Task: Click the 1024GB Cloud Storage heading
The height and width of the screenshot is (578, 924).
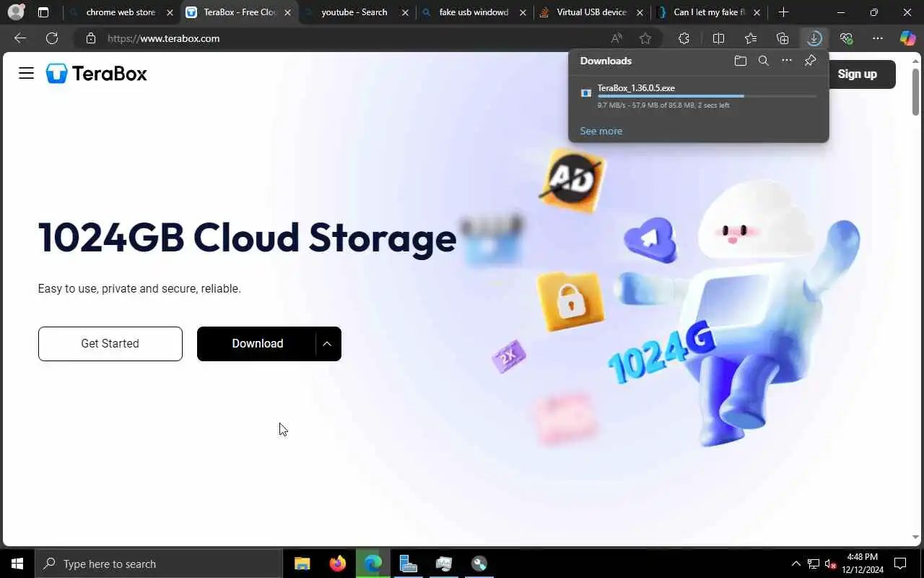Action: (x=247, y=237)
